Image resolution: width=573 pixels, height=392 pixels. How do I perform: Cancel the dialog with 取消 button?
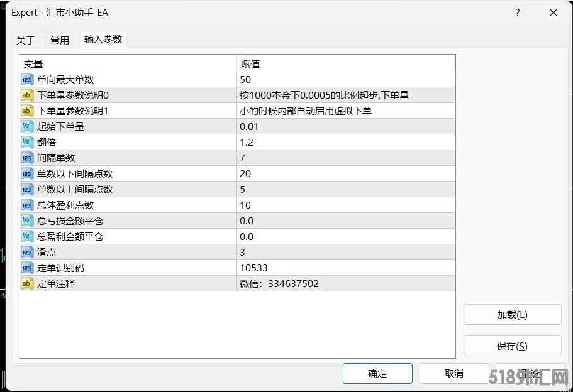[453, 373]
